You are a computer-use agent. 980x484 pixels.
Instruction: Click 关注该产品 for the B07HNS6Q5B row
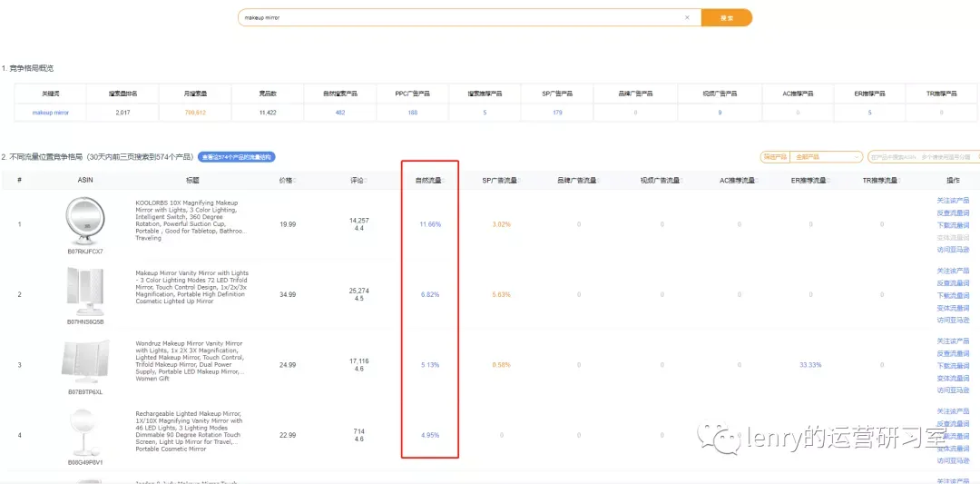(x=953, y=271)
